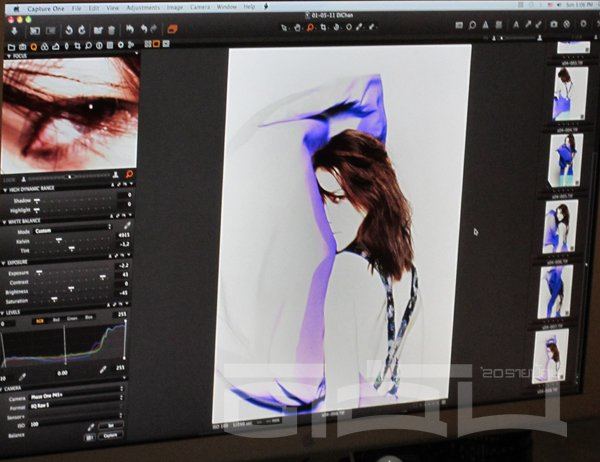Click the Set button in Camera panel

[x=111, y=425]
